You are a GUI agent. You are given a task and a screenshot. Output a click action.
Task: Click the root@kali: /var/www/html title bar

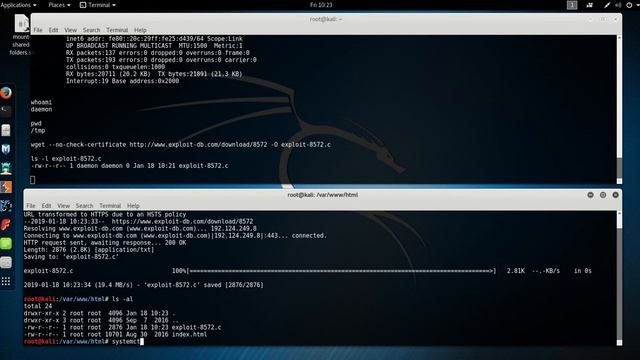322,195
